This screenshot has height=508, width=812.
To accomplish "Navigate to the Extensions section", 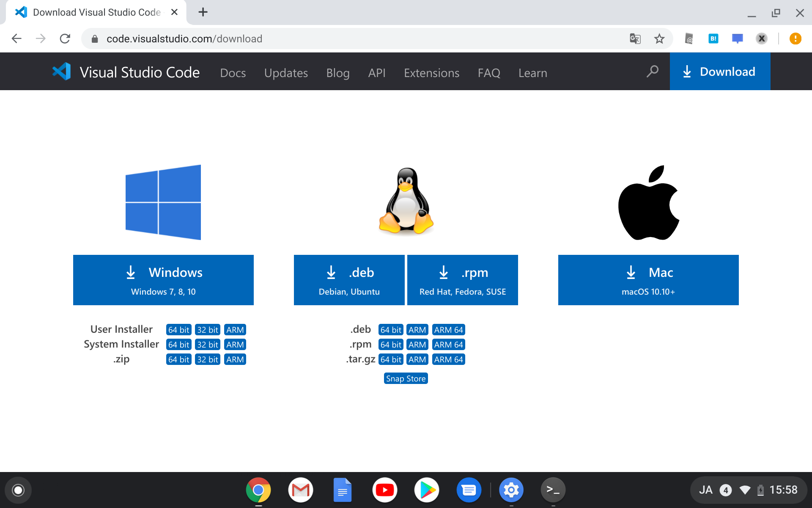I will click(x=431, y=72).
